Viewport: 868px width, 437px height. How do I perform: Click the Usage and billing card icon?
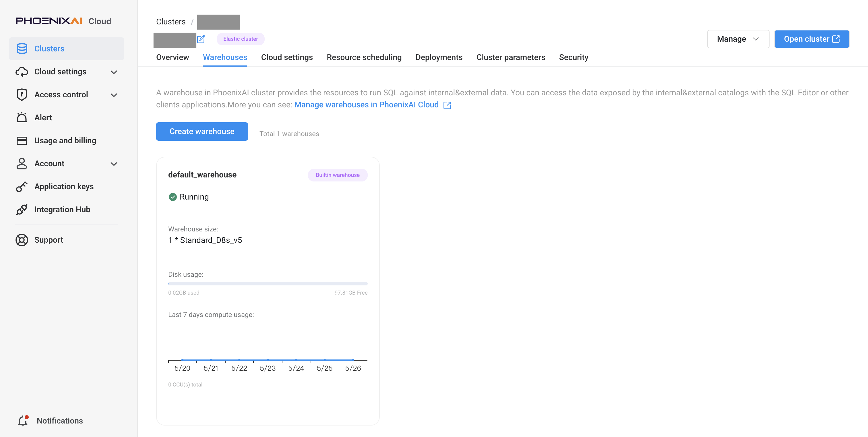click(22, 140)
